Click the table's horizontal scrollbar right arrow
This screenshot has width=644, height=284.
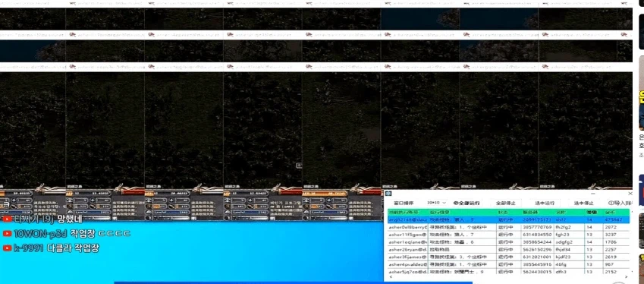627,277
